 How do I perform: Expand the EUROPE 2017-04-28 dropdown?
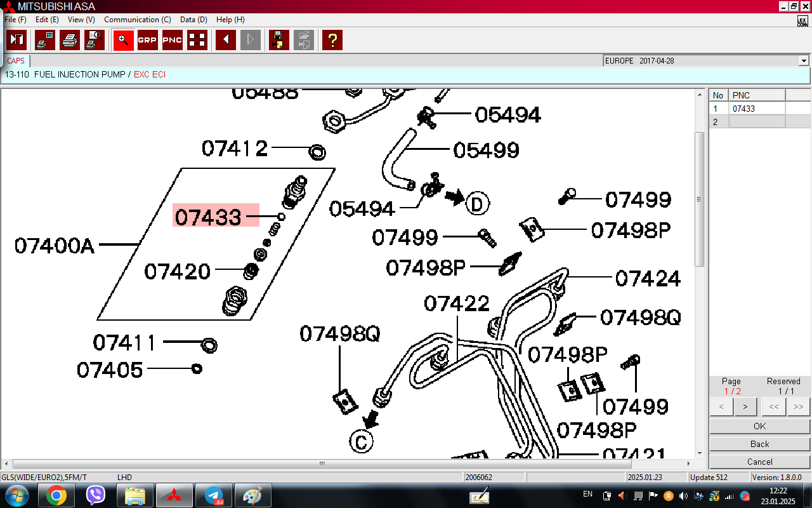point(804,61)
